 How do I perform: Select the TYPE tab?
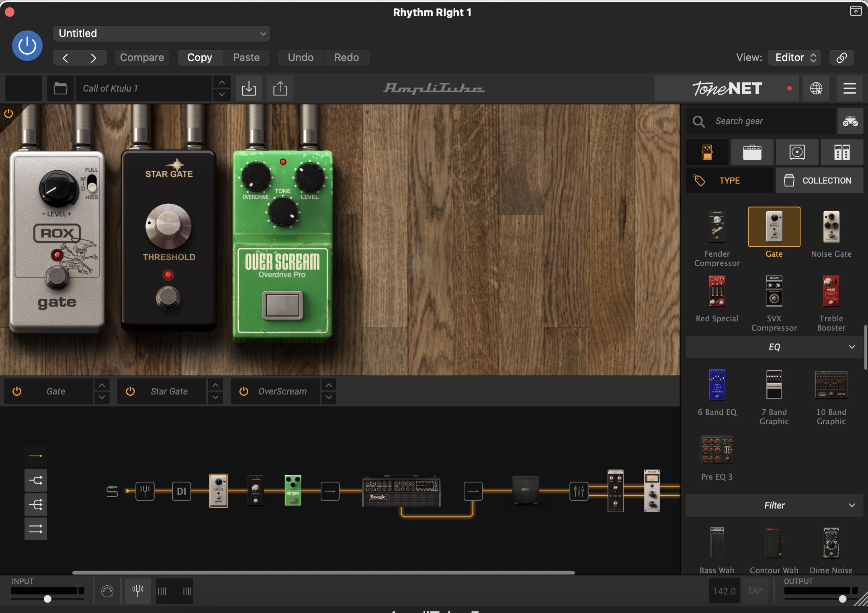point(729,181)
